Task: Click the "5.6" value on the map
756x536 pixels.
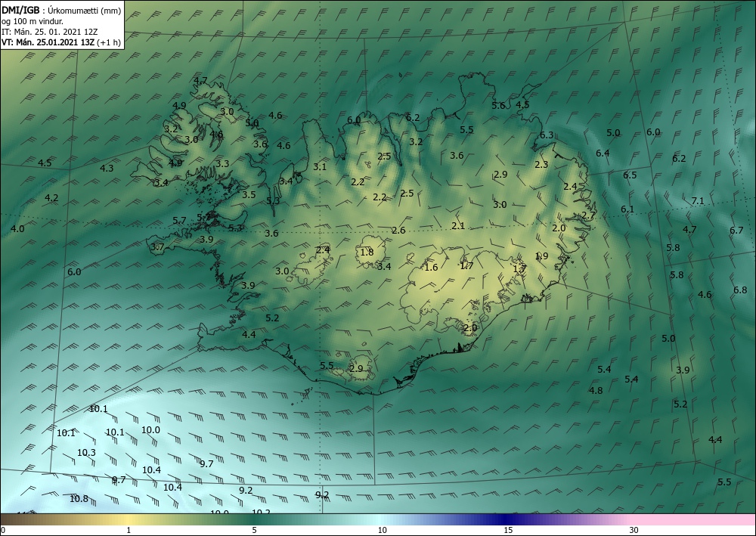Action: click(498, 106)
